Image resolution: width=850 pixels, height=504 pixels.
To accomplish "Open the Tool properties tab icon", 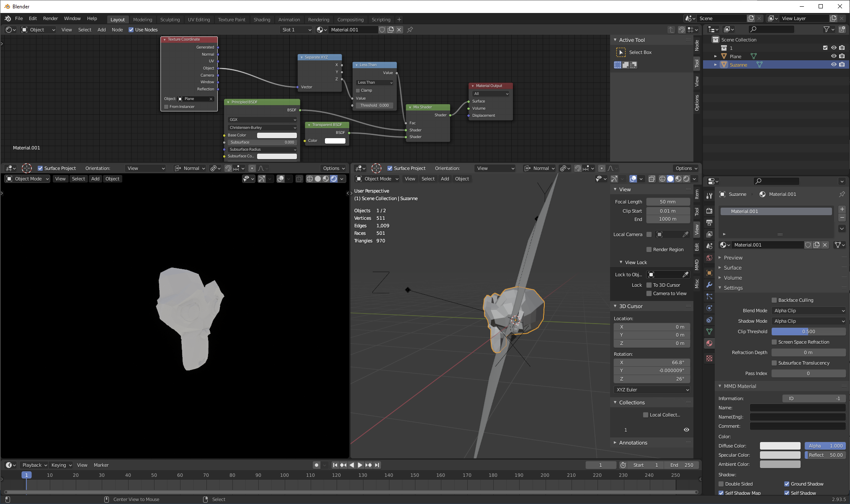I will [x=709, y=196].
